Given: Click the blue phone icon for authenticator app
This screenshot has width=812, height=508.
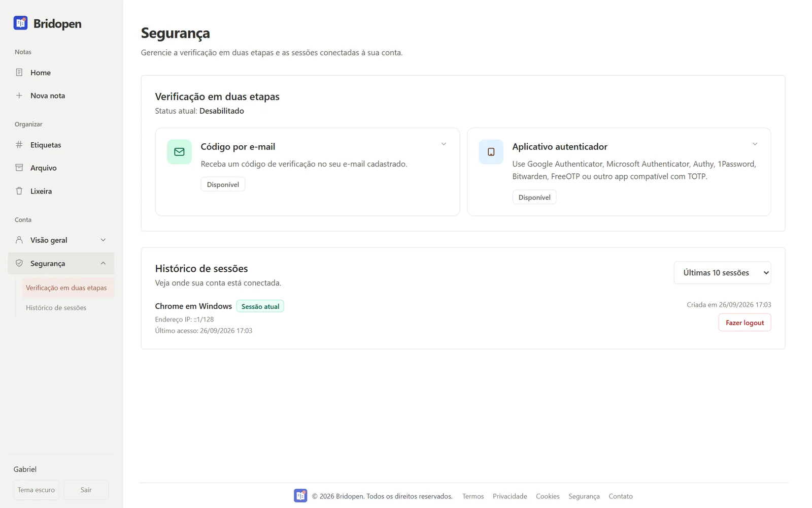Looking at the screenshot, I should (x=491, y=152).
